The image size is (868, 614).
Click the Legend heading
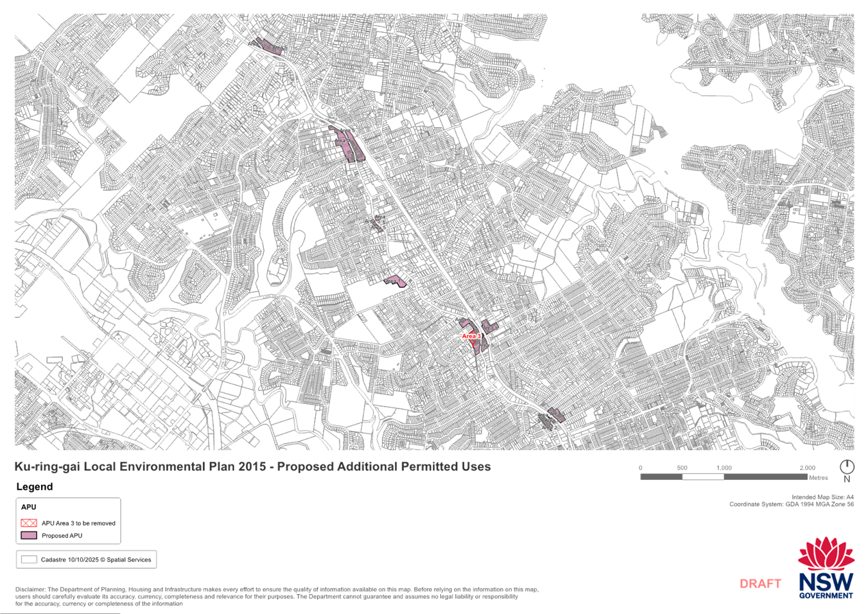(35, 487)
